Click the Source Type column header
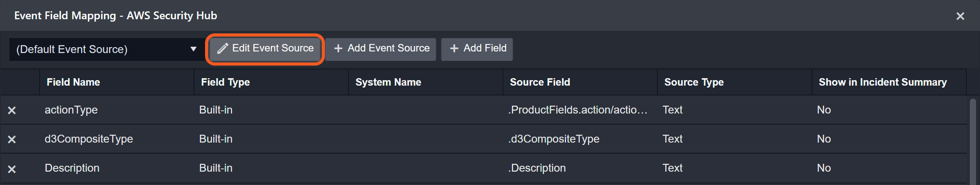 point(694,82)
